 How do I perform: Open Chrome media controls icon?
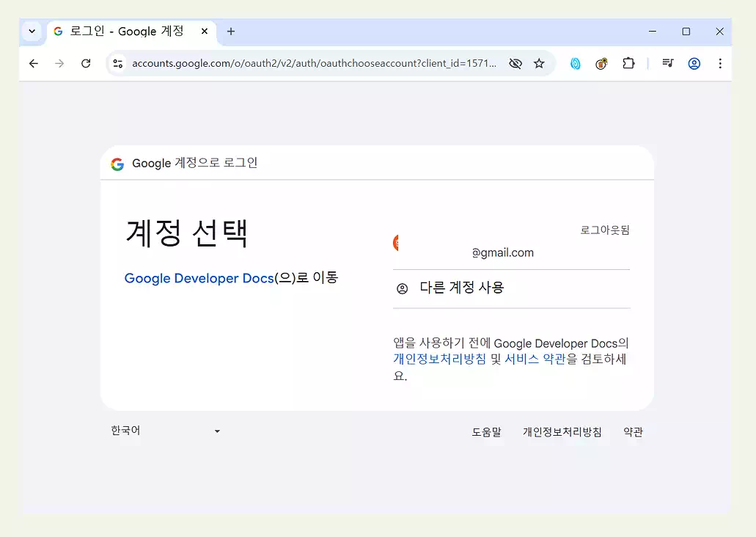pos(668,63)
